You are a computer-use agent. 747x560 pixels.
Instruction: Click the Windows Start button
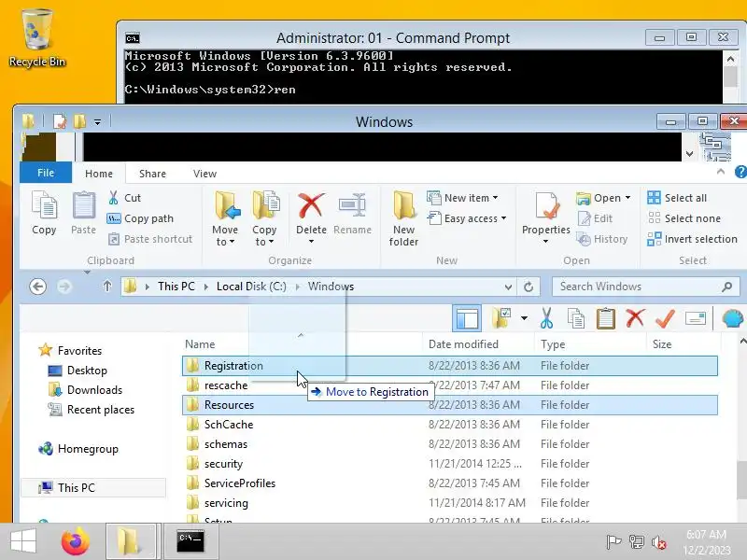[22, 541]
